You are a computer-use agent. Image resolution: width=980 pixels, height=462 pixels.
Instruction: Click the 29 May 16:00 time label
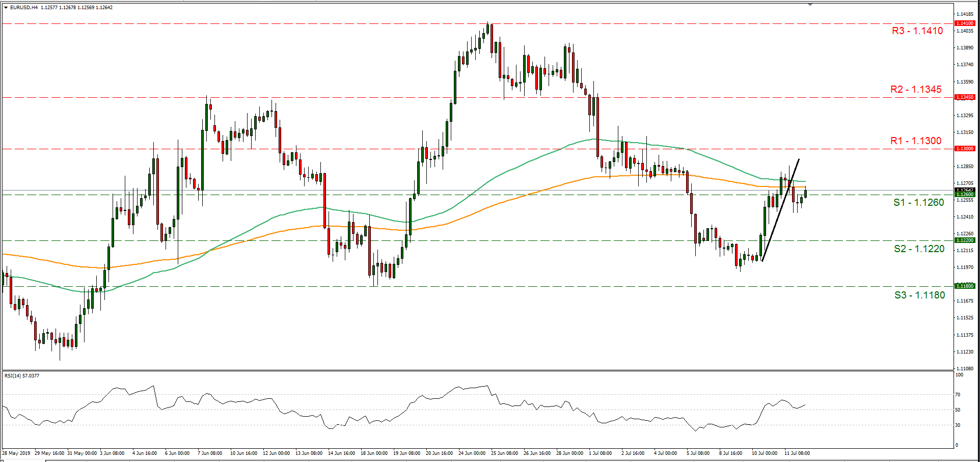(x=49, y=453)
